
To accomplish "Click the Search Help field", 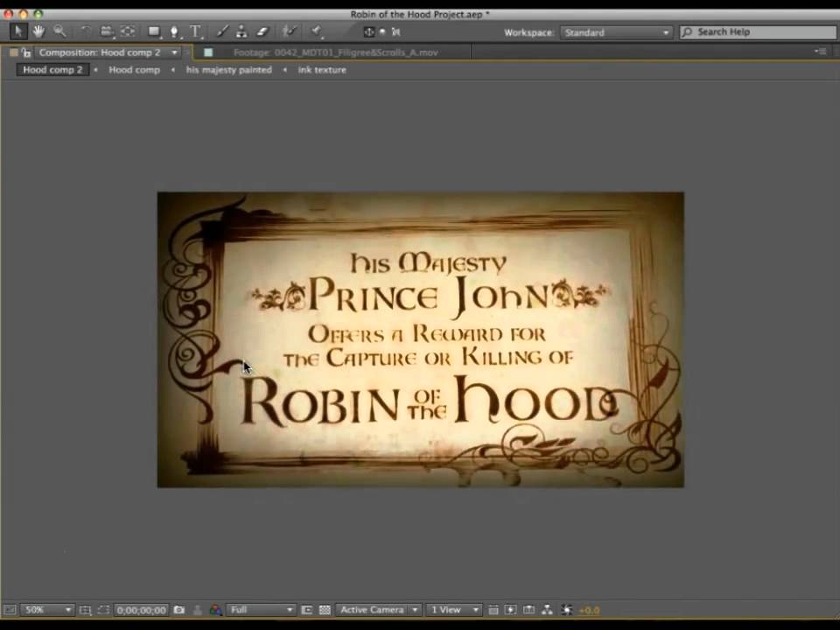I will coord(758,32).
